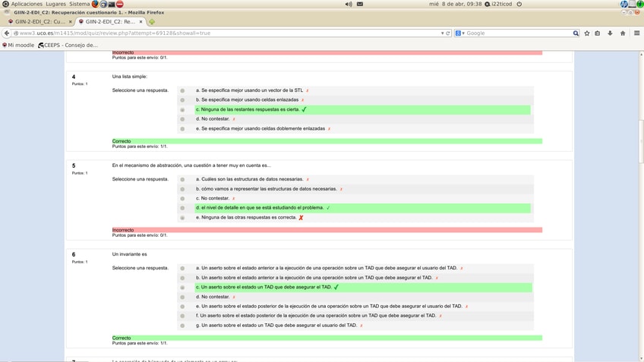644x362 pixels.
Task: Open the Aplicaciones menu
Action: [x=27, y=4]
